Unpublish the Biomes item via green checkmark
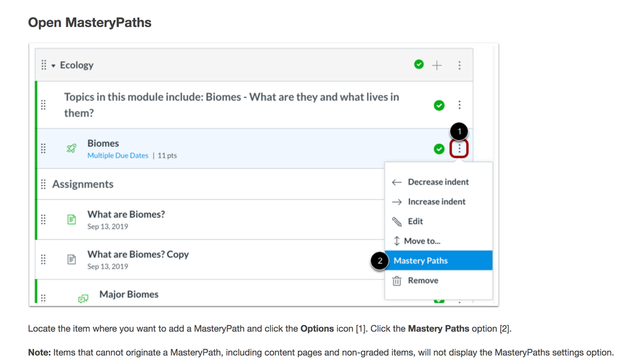 tap(439, 149)
